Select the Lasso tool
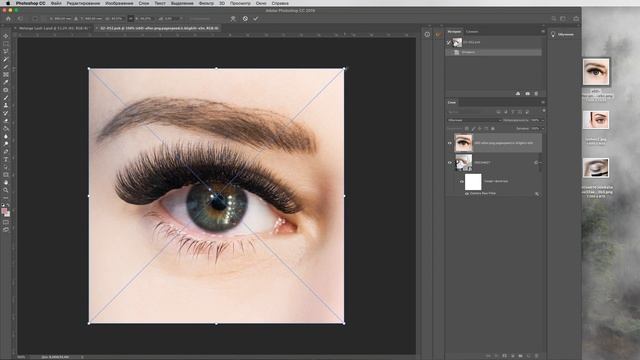640x360 pixels. click(6, 51)
